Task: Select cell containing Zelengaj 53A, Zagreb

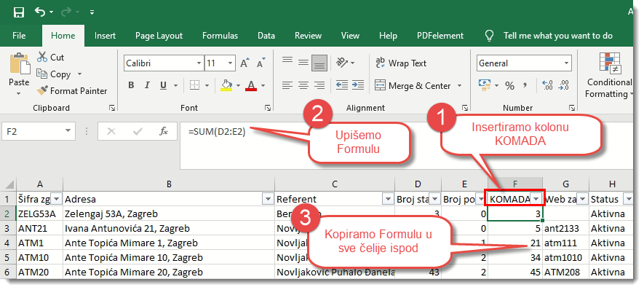Action: point(169,214)
